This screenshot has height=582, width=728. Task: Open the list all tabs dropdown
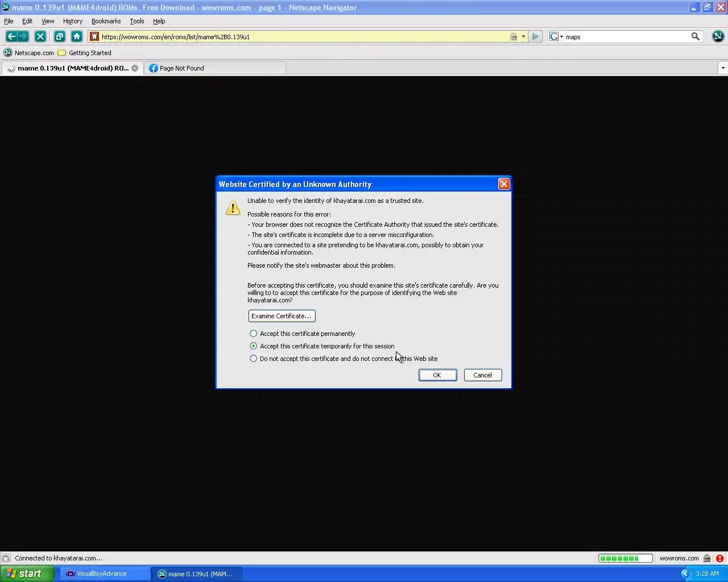point(723,68)
